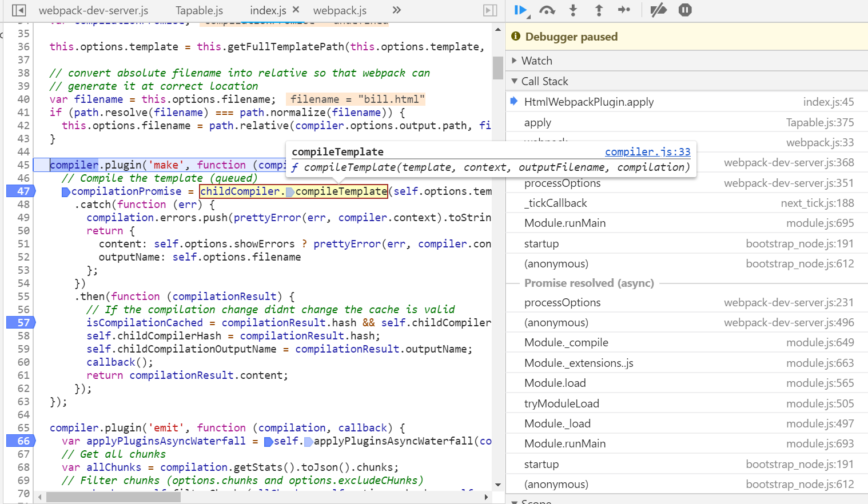Screen dimensions: 868x504
Task: Select anonymous webpack-dev-server.js:496 frame
Action: 687,322
